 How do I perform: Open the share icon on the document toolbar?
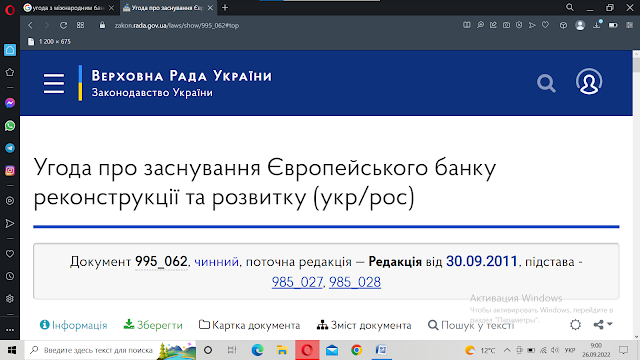pyautogui.click(x=598, y=325)
